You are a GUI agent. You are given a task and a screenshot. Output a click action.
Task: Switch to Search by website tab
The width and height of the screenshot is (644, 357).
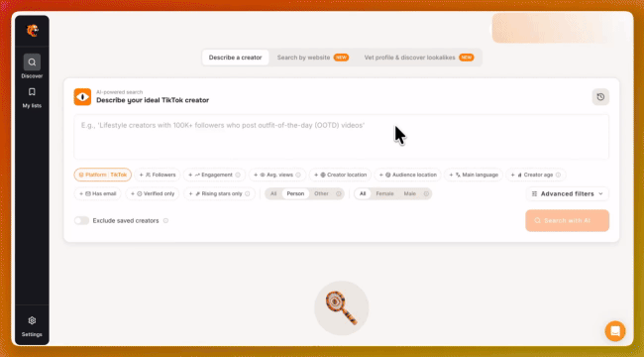pos(312,58)
